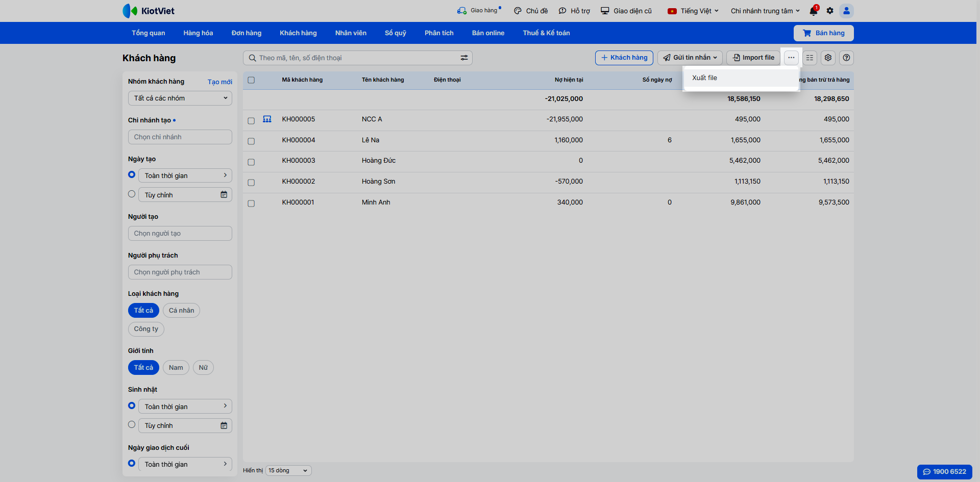Viewport: 980px width, 482px height.
Task: Open the Chi nhánh trung tâm dropdown
Action: pyautogui.click(x=765, y=11)
